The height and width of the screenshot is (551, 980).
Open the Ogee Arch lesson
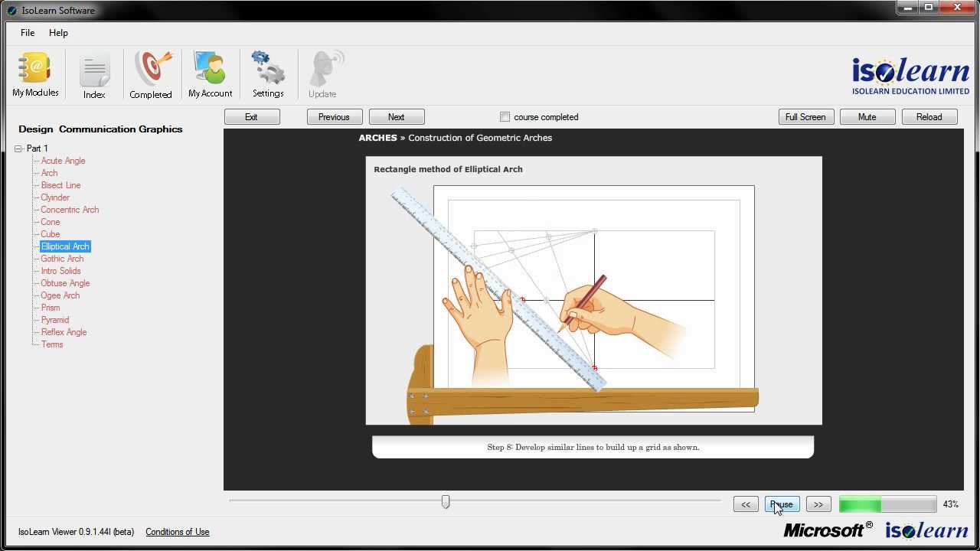click(x=60, y=295)
